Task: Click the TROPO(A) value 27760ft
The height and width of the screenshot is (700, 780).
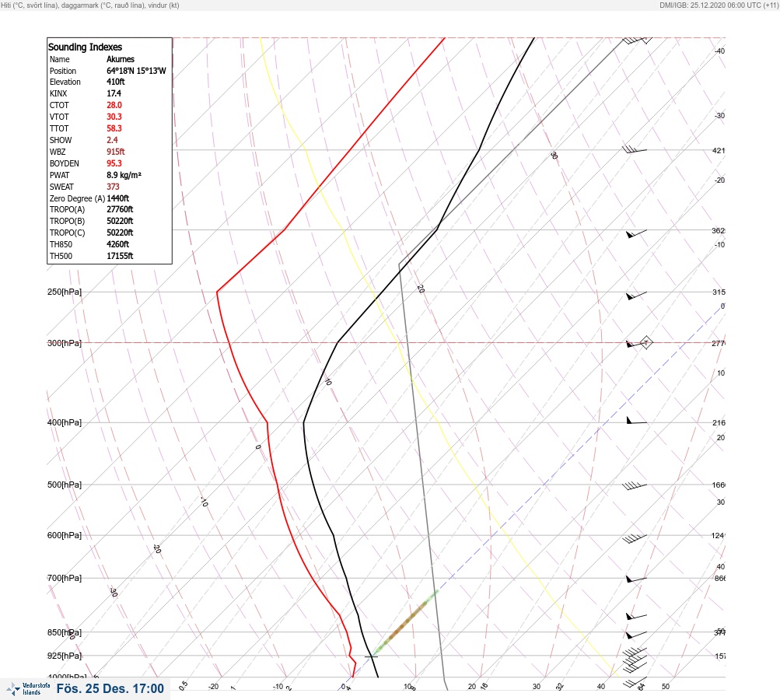Action: 120,209
